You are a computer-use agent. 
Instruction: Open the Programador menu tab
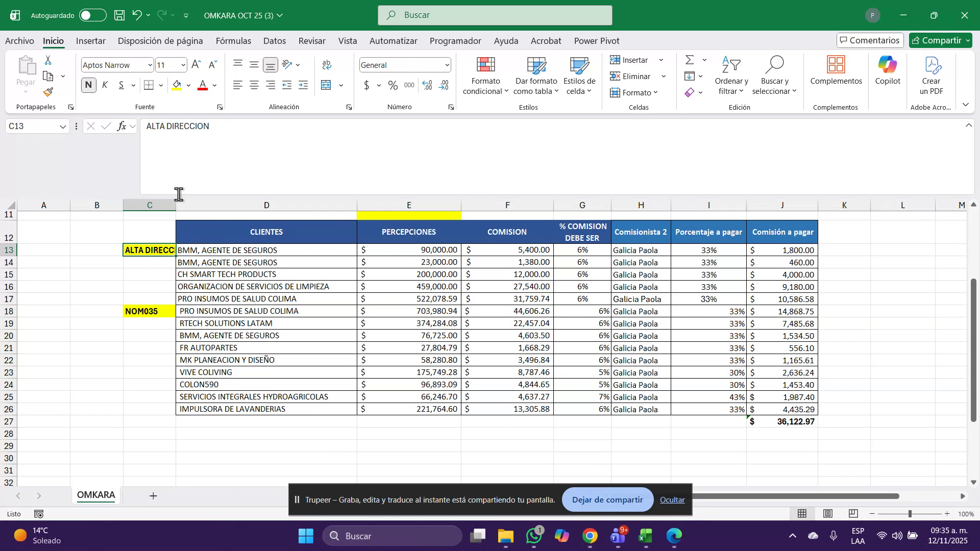point(455,40)
